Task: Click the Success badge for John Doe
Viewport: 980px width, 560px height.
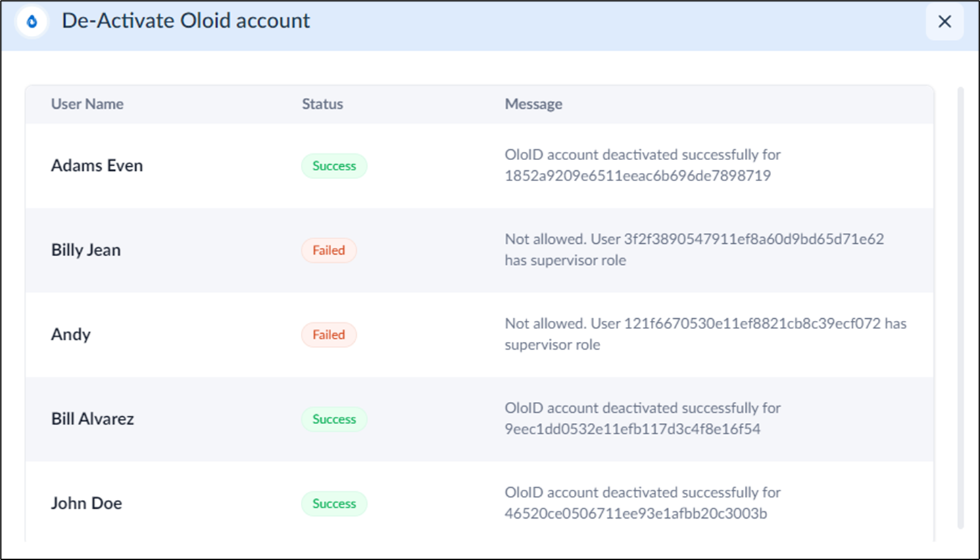Action: (334, 503)
